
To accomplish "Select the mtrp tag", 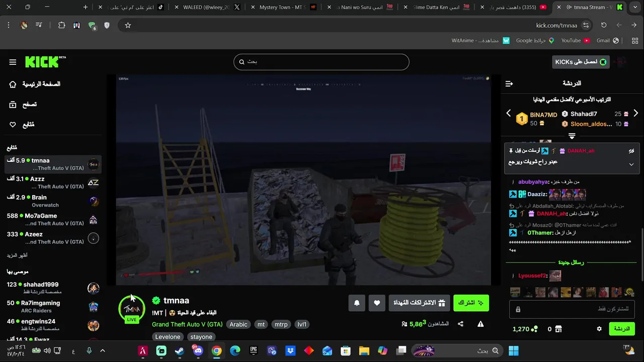I will tap(281, 324).
